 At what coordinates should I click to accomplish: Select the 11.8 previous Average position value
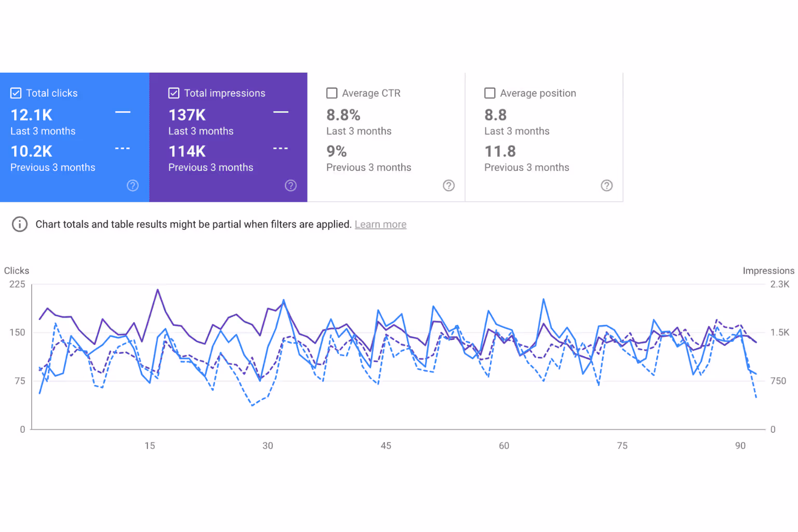[x=500, y=151]
